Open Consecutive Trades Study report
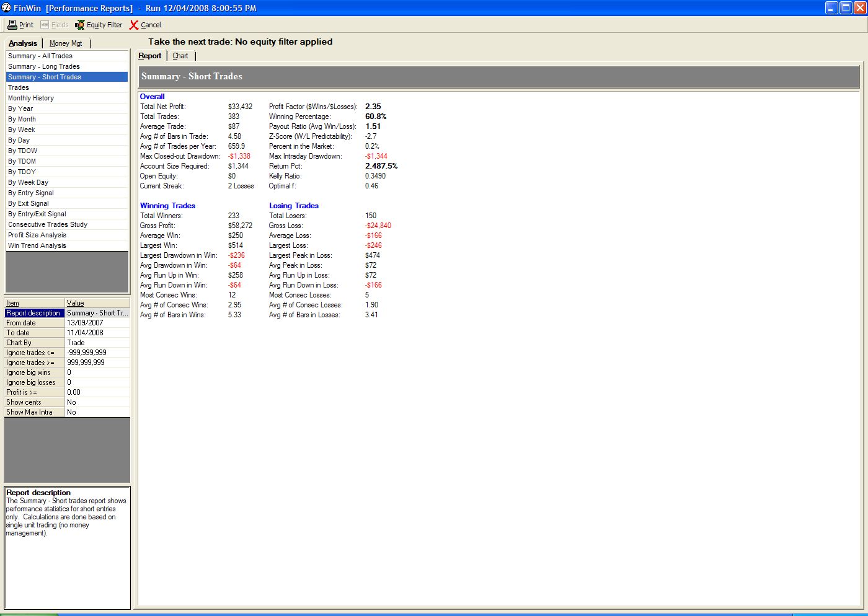Screen dimensions: 868x616 click(48, 224)
